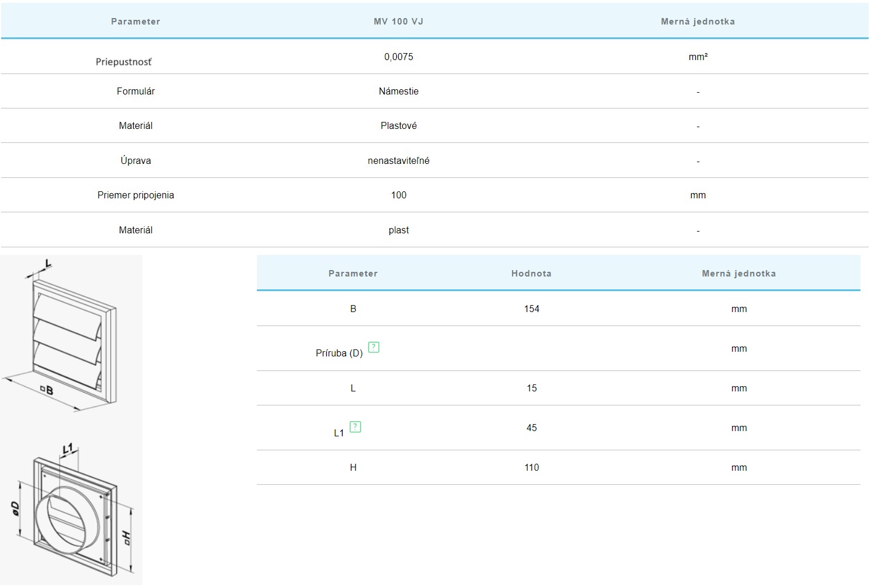Screen dimensions: 871x588
Task: Select the Formulár row label
Action: 135,91
